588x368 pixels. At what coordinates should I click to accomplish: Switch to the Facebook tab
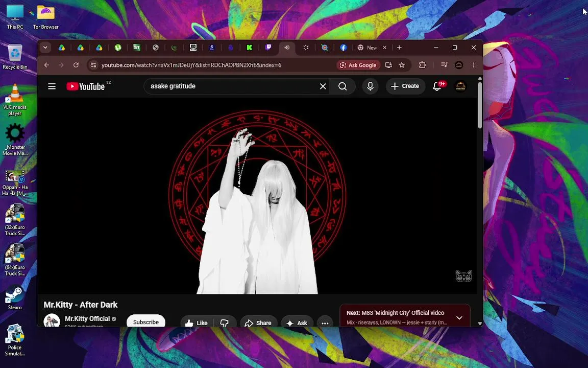point(343,48)
